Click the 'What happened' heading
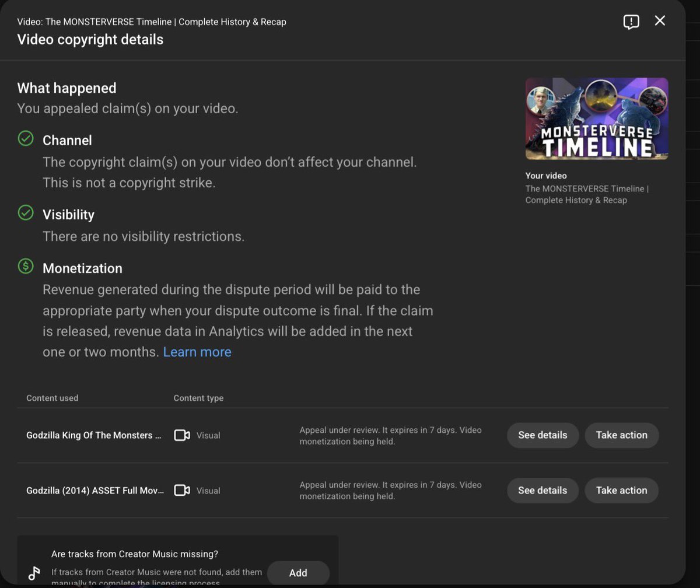 pyautogui.click(x=66, y=88)
